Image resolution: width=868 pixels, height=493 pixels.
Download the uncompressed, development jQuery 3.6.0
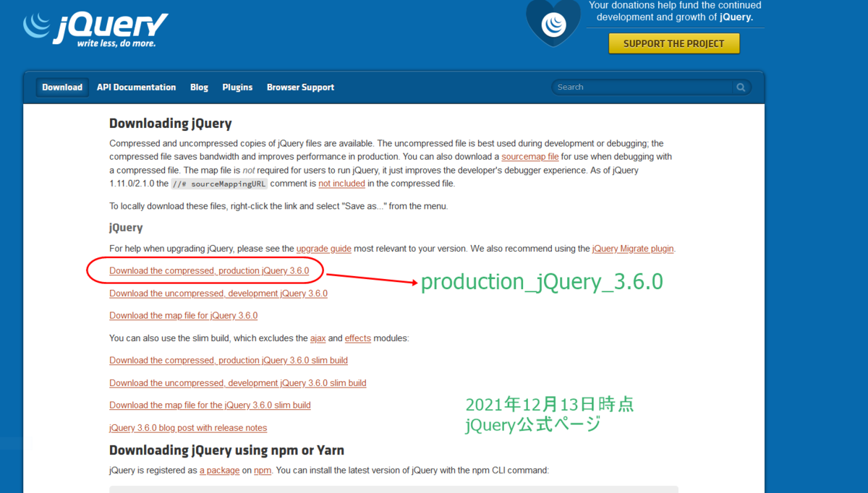click(218, 293)
